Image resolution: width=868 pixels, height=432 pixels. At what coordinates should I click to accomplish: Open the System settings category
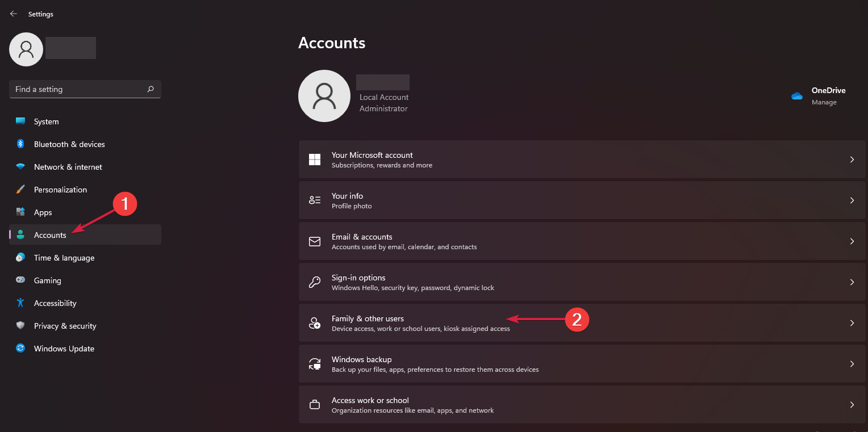[x=85, y=121]
